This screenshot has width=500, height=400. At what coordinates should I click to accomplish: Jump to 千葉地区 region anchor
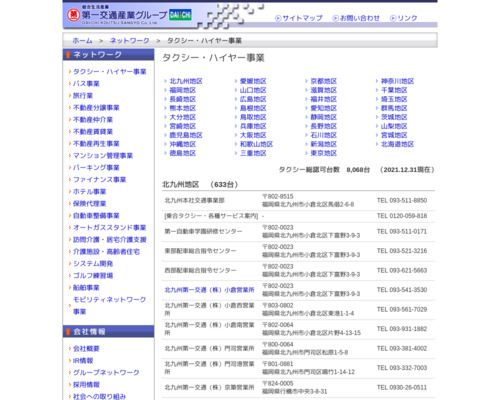pos(394,90)
